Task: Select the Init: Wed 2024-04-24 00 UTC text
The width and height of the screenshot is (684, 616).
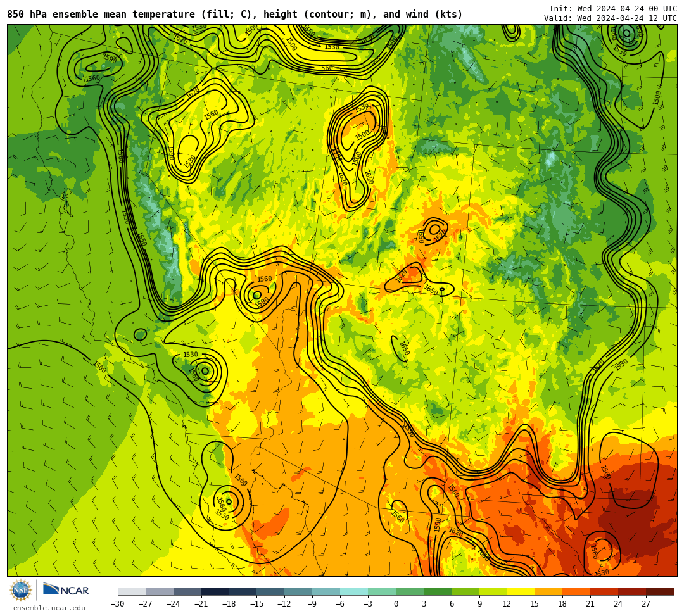Action: click(612, 9)
